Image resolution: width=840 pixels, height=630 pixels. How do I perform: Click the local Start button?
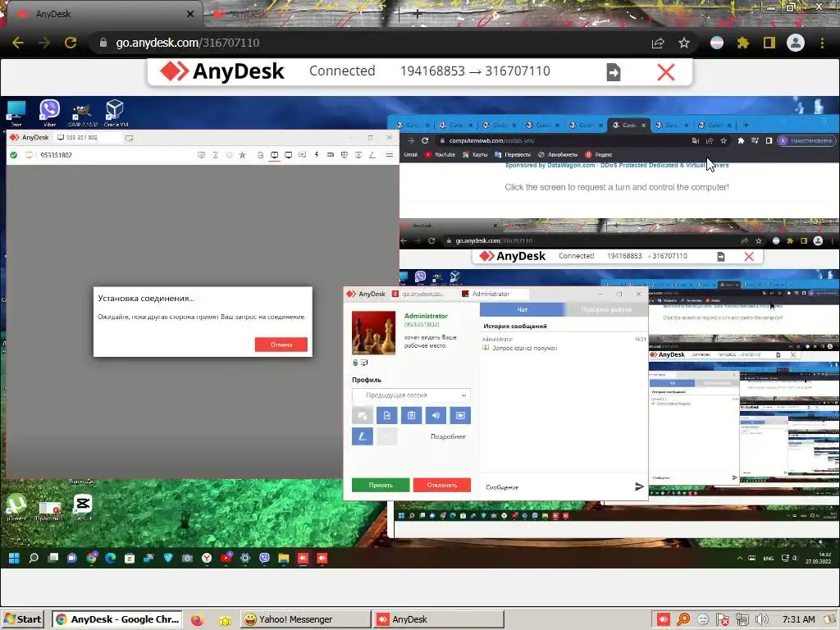[22, 619]
